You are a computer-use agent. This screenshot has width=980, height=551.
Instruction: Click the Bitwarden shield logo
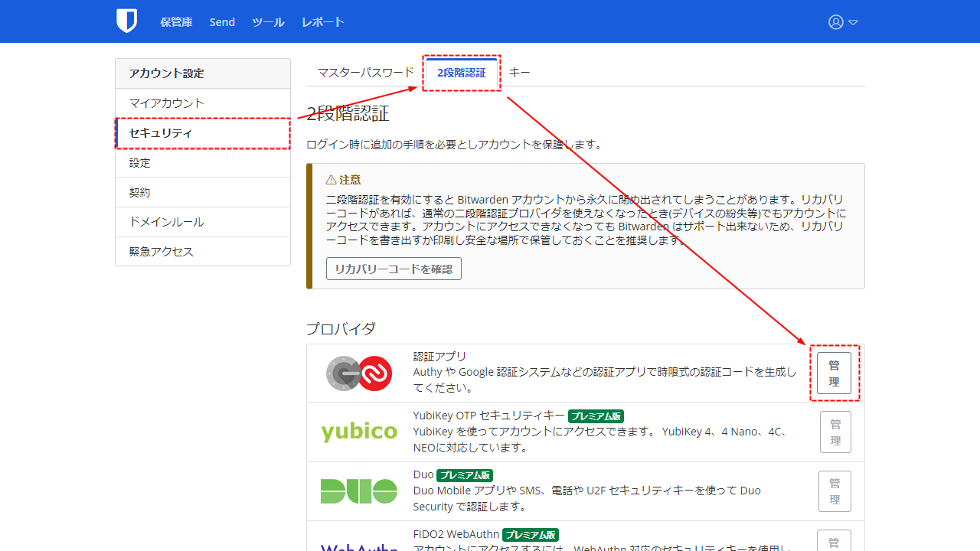coord(126,21)
